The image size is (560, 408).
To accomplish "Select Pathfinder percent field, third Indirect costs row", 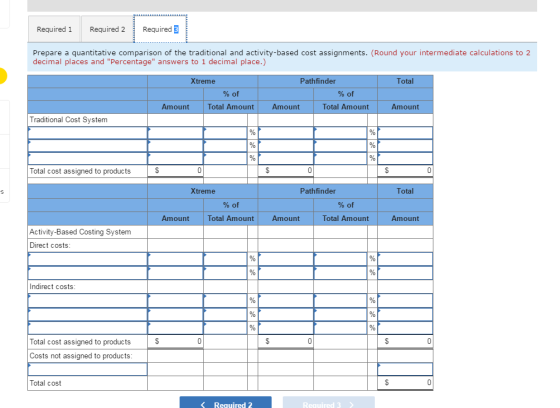I will click(x=340, y=328).
